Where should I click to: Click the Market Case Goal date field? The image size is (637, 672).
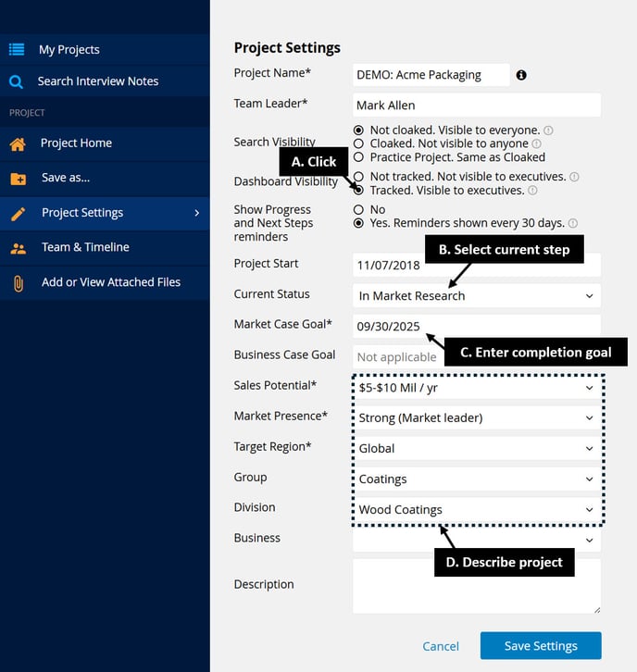coord(477,326)
